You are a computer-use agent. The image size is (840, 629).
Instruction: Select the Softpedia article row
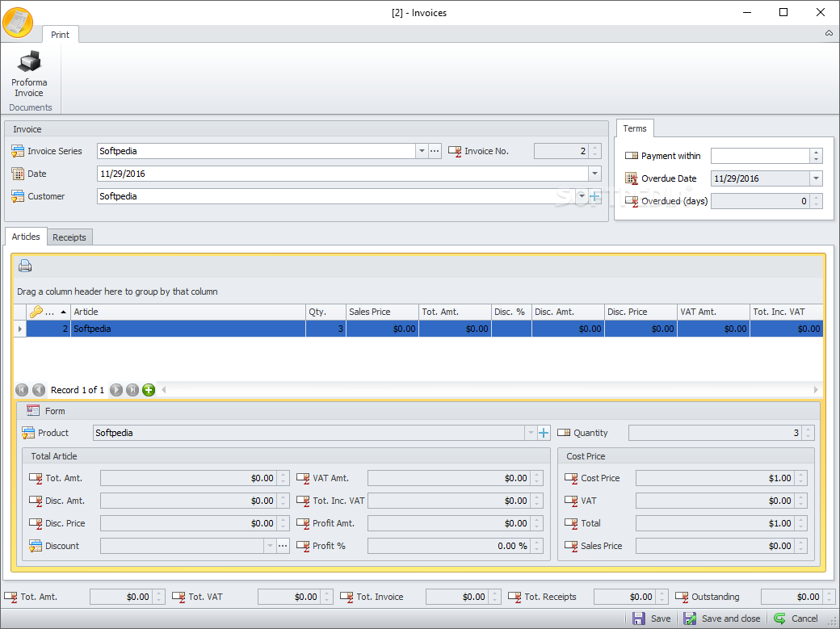(x=424, y=329)
